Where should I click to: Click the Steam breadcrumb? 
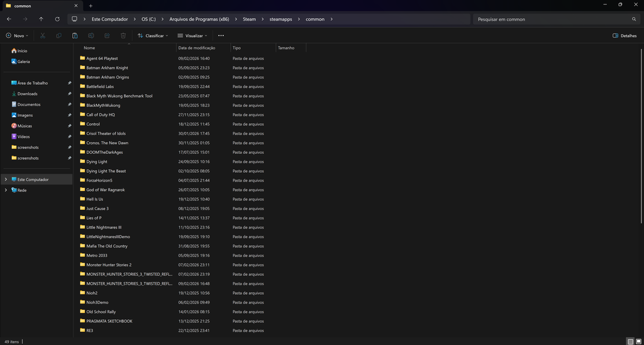point(249,19)
